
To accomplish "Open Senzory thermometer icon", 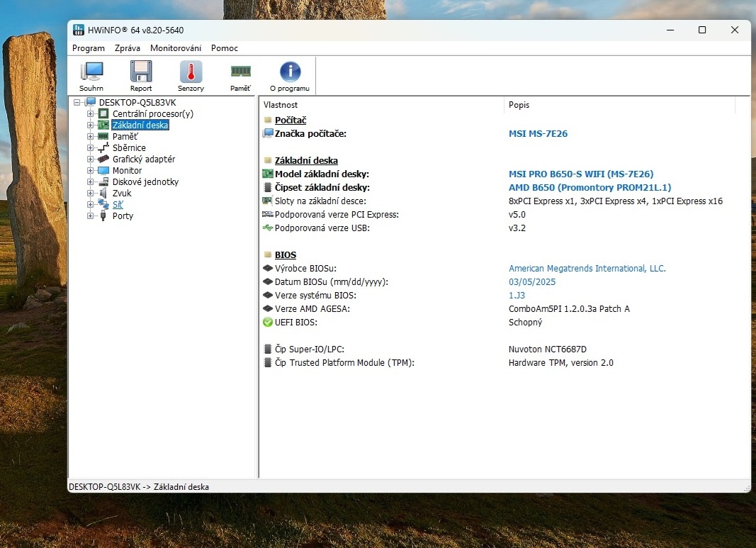I will pyautogui.click(x=191, y=72).
